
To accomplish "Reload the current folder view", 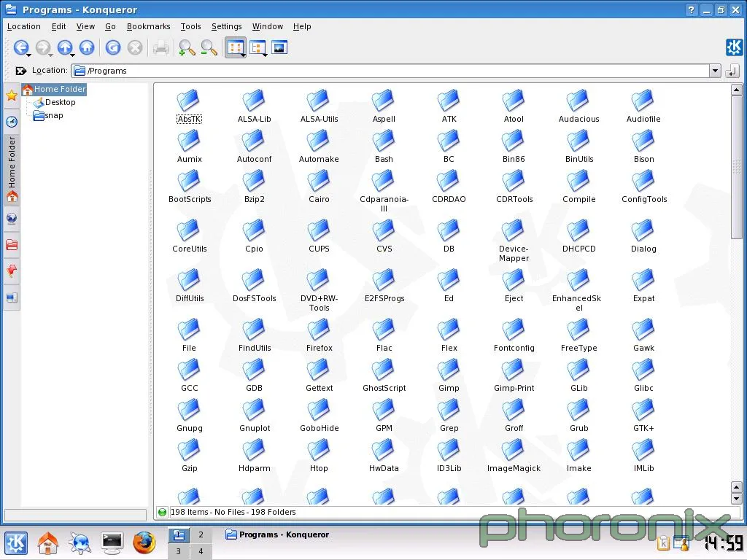I will [x=113, y=47].
